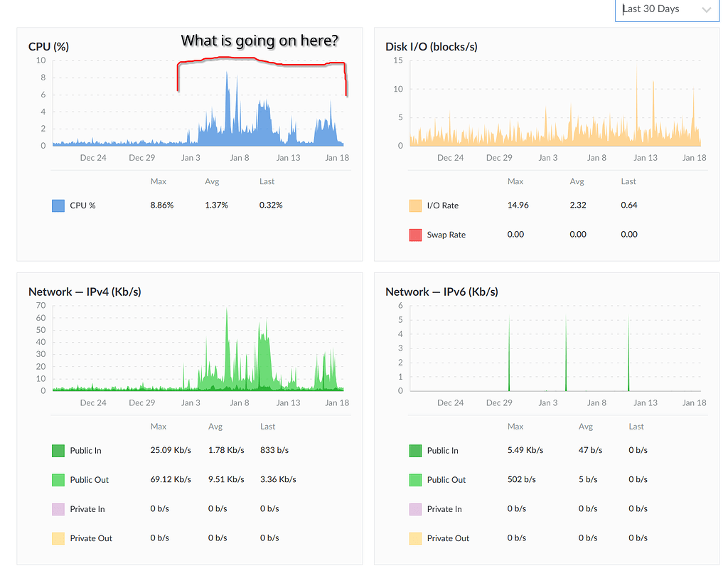Select the Public In swatch under IPv4
Image resolution: width=728 pixels, height=566 pixels.
58,450
